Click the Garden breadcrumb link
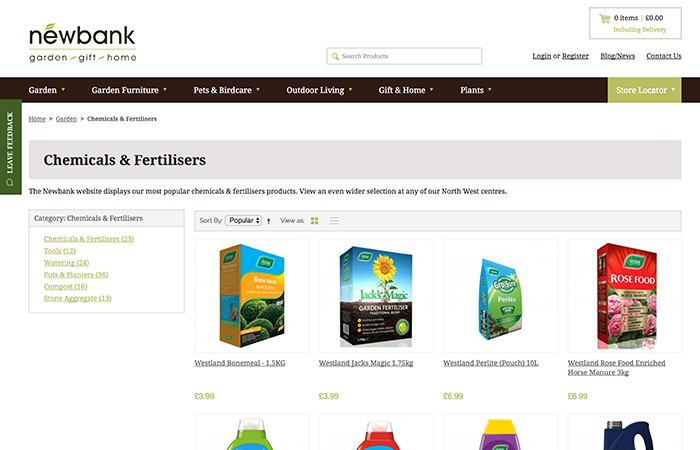The height and width of the screenshot is (450, 700). point(66,119)
